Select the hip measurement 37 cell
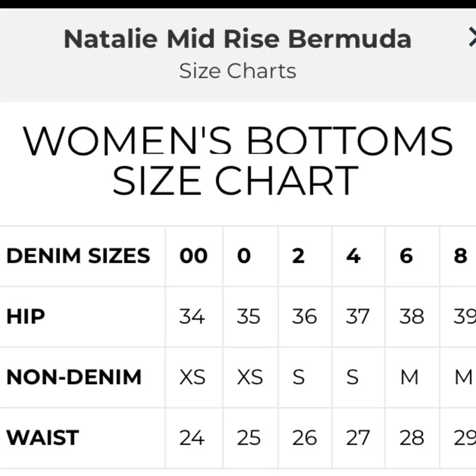 [357, 317]
